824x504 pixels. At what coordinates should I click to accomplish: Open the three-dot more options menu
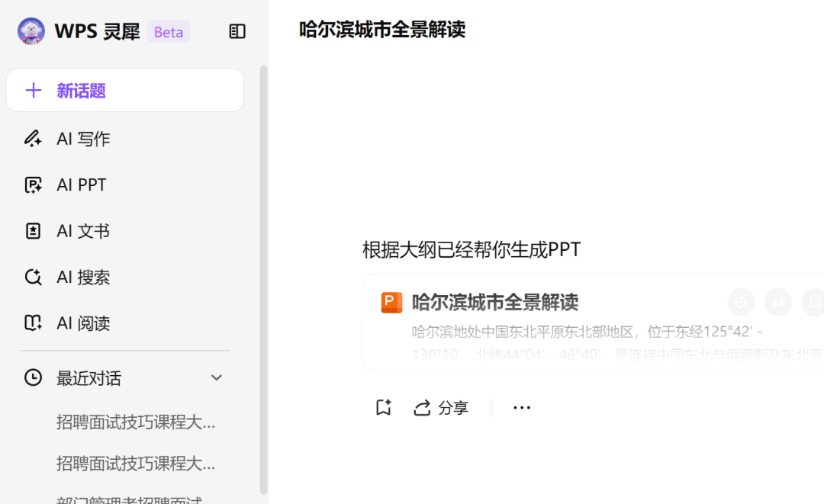[522, 407]
